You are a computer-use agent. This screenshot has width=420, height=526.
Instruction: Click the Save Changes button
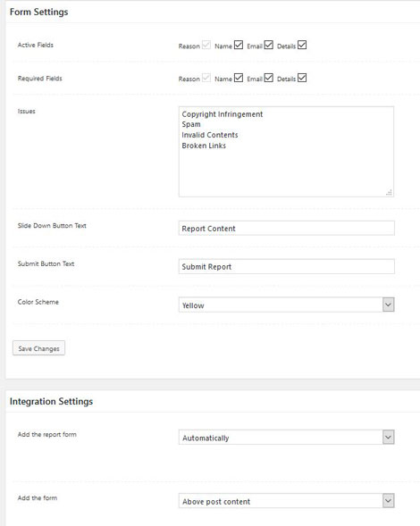[39, 348]
